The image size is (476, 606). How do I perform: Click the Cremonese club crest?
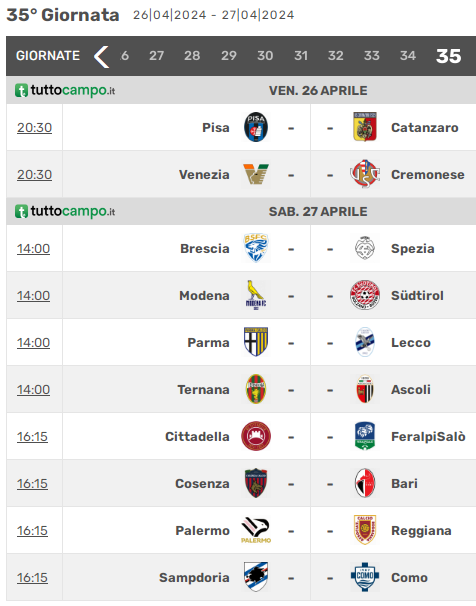point(365,174)
